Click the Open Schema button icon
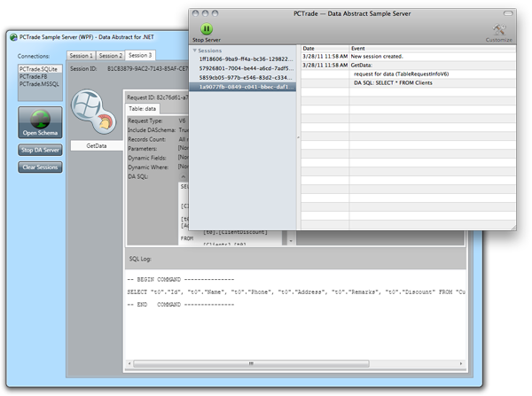The height and width of the screenshot is (396, 532). pos(40,119)
